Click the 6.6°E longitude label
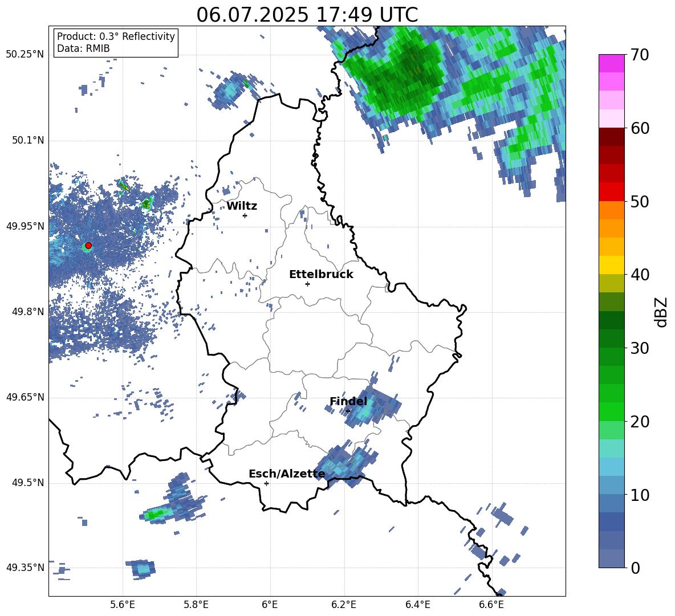The width and height of the screenshot is (675, 616). tap(491, 605)
